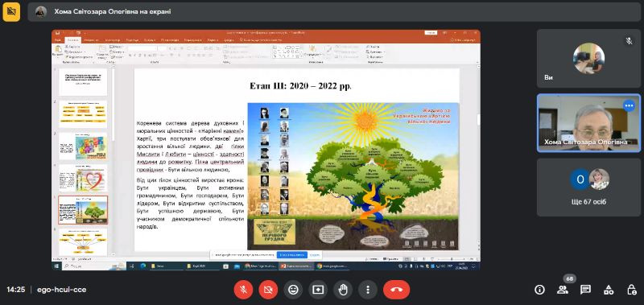Open the 'Ще 67 осіб' participants tile

pyautogui.click(x=588, y=188)
